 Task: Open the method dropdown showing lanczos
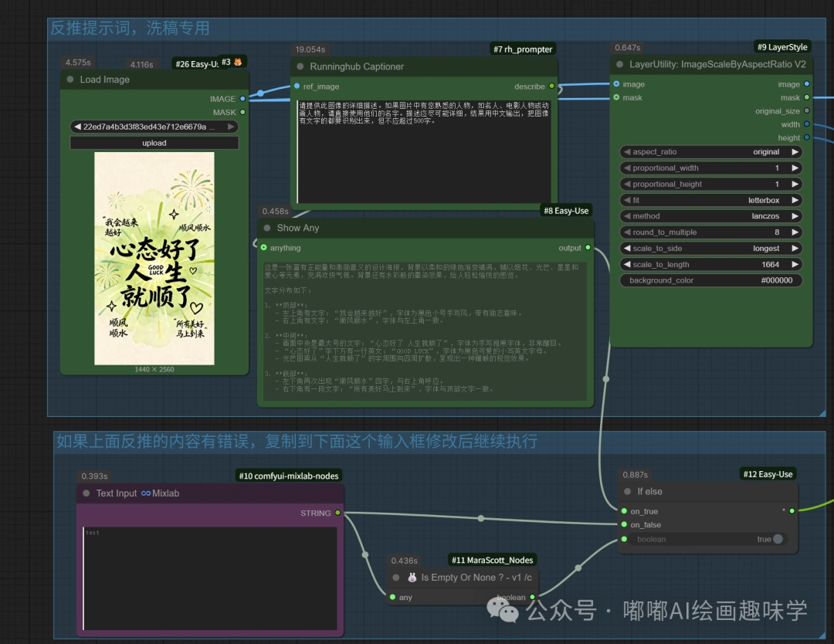(x=710, y=216)
